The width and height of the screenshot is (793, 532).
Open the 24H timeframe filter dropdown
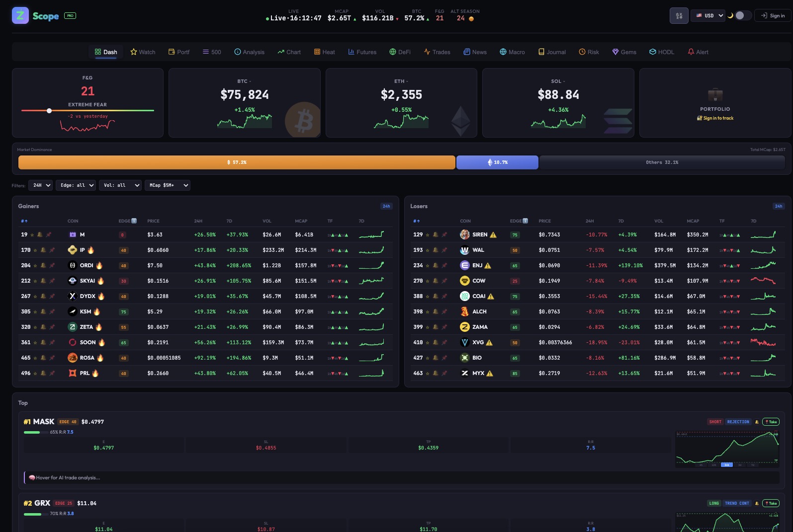click(x=40, y=185)
